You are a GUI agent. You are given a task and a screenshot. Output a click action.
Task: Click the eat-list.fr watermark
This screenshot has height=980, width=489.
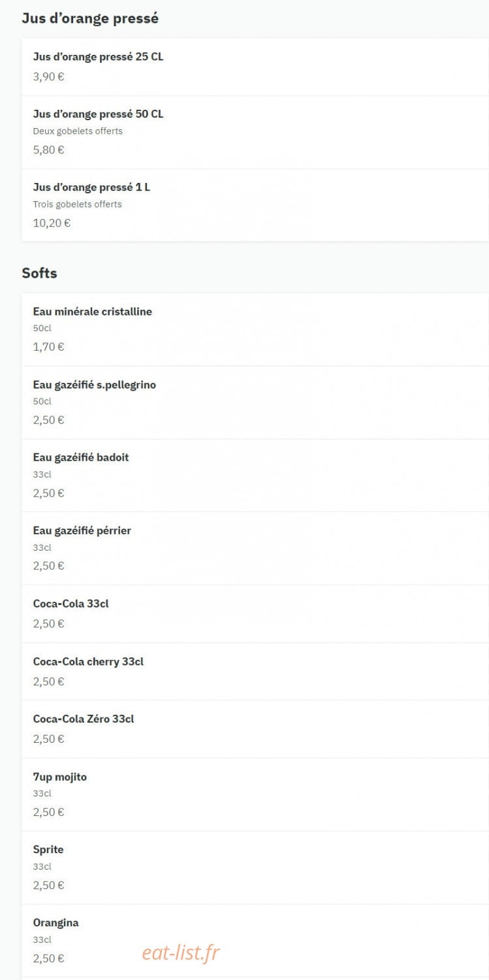point(181,953)
